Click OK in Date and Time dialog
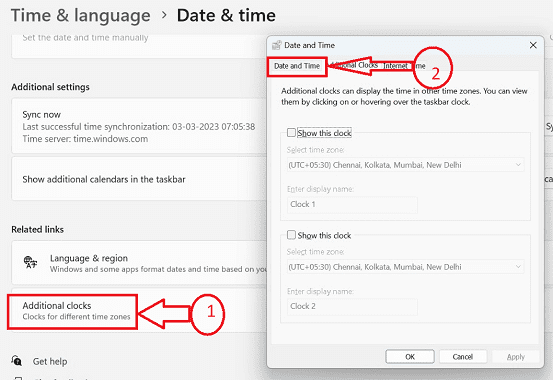 click(x=410, y=357)
